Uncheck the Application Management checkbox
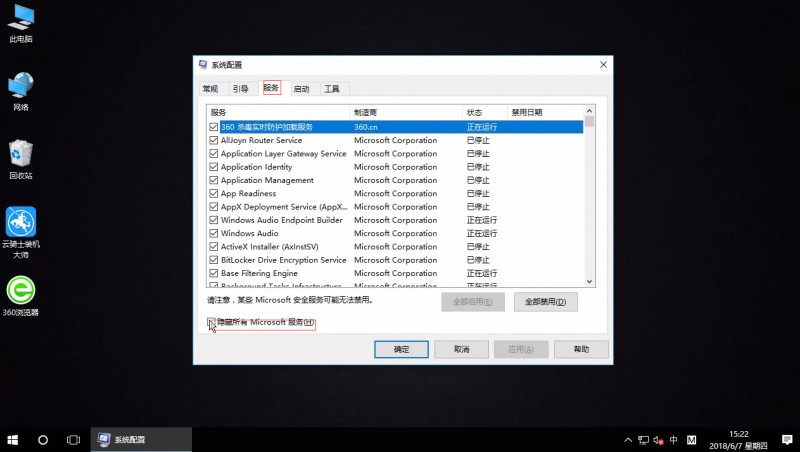Screen dimensions: 800x452 click(x=214, y=180)
